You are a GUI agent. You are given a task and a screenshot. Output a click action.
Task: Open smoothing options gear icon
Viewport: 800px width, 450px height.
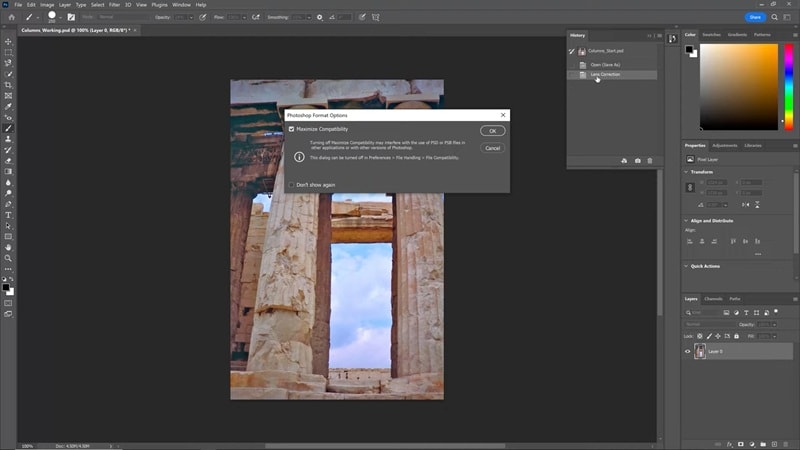[320, 17]
